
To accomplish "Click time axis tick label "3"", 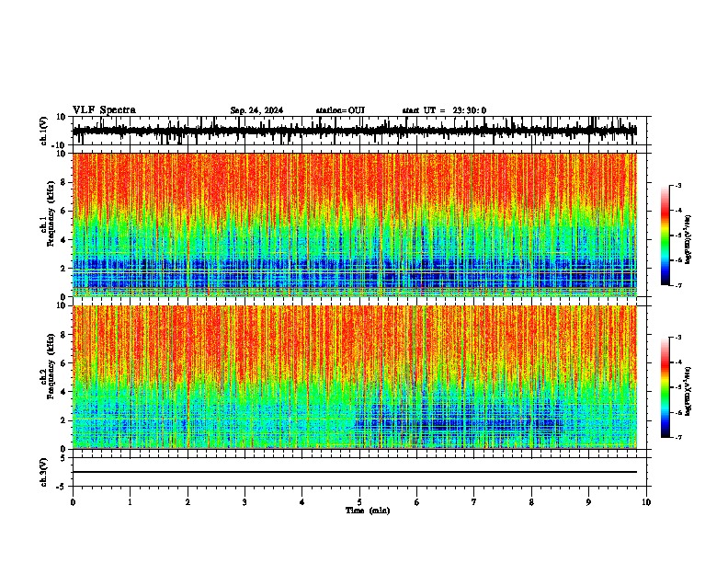I will click(x=245, y=502).
